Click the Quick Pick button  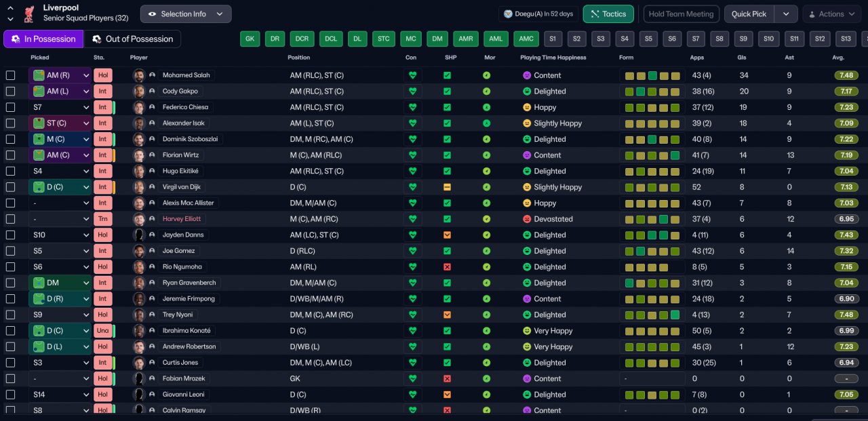click(x=749, y=14)
